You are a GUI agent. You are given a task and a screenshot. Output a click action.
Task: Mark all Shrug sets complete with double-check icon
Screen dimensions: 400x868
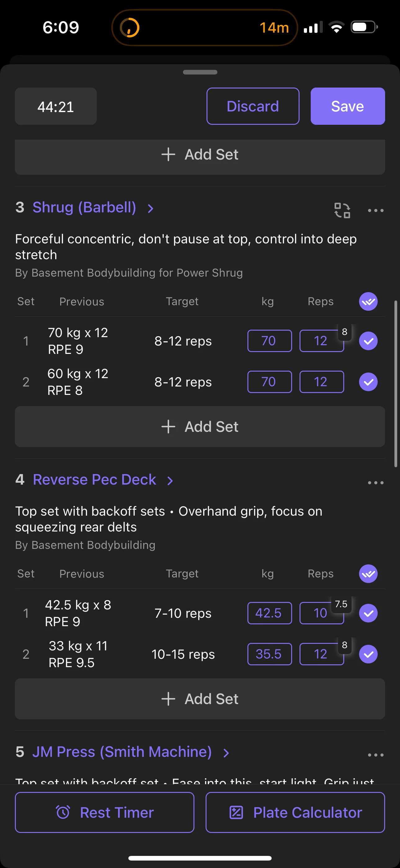click(368, 301)
